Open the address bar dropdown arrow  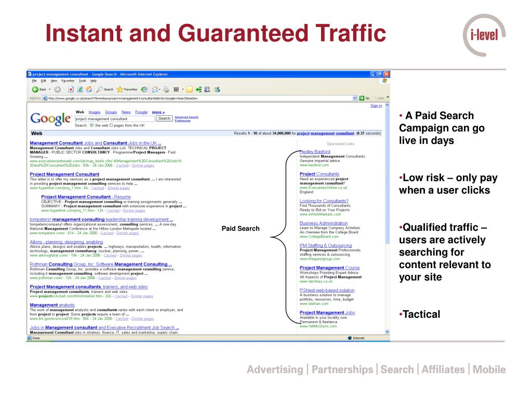coord(355,98)
